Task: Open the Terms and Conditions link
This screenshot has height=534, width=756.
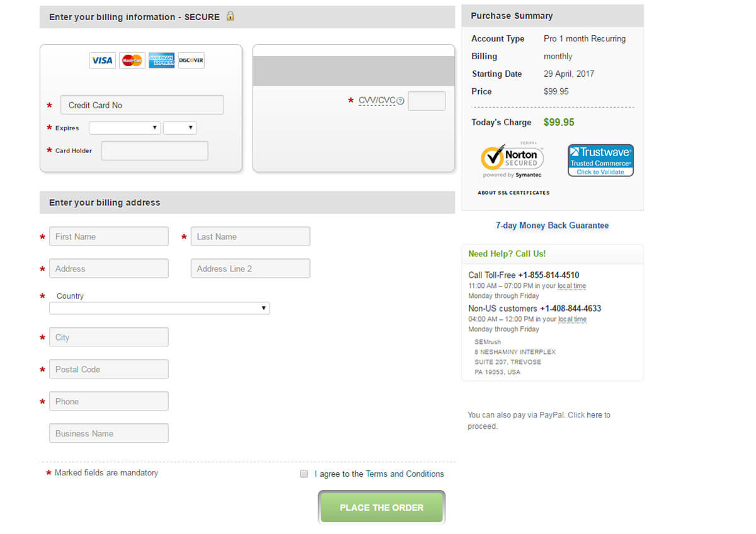Action: coord(405,474)
